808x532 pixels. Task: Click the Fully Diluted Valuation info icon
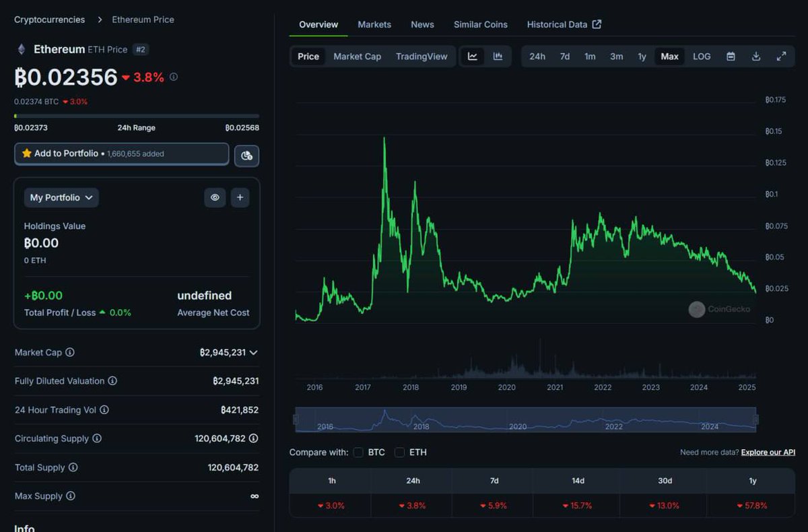tap(112, 381)
